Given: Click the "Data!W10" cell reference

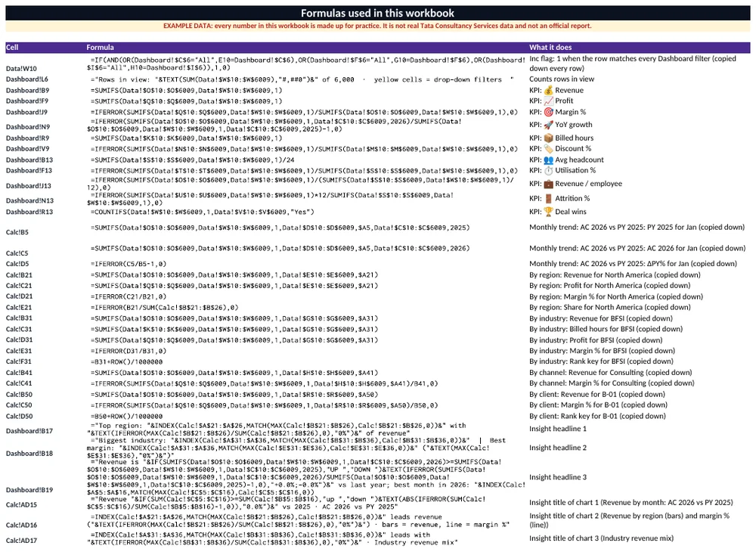Looking at the screenshot, I should pyautogui.click(x=21, y=69).
